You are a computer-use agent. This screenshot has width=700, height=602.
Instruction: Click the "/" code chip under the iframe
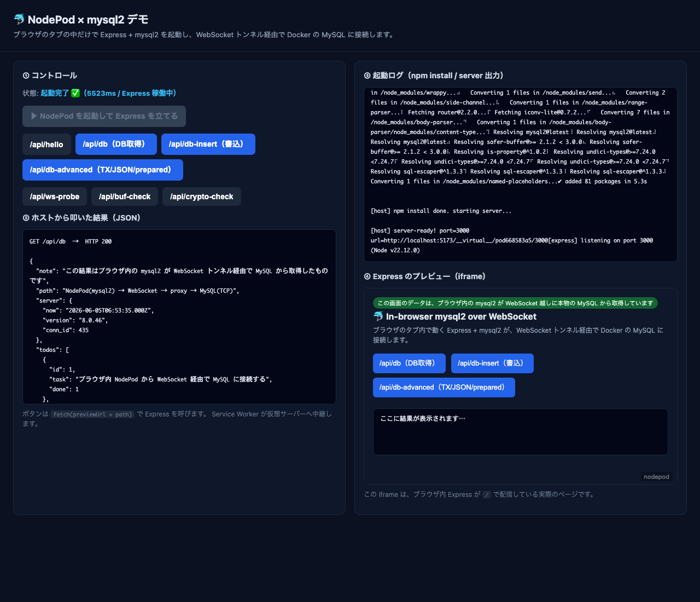click(x=487, y=495)
